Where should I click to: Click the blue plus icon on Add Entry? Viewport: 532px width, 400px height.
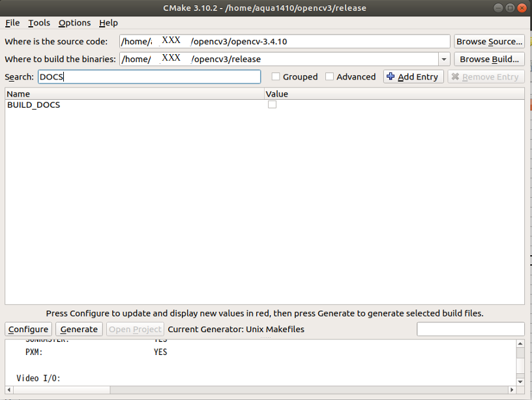point(391,76)
